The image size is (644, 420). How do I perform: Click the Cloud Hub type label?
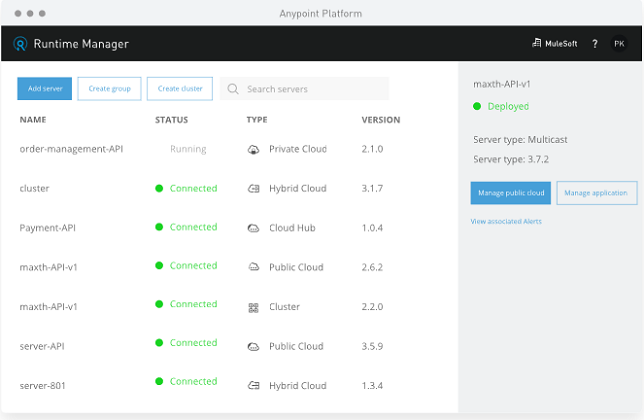coord(292,228)
